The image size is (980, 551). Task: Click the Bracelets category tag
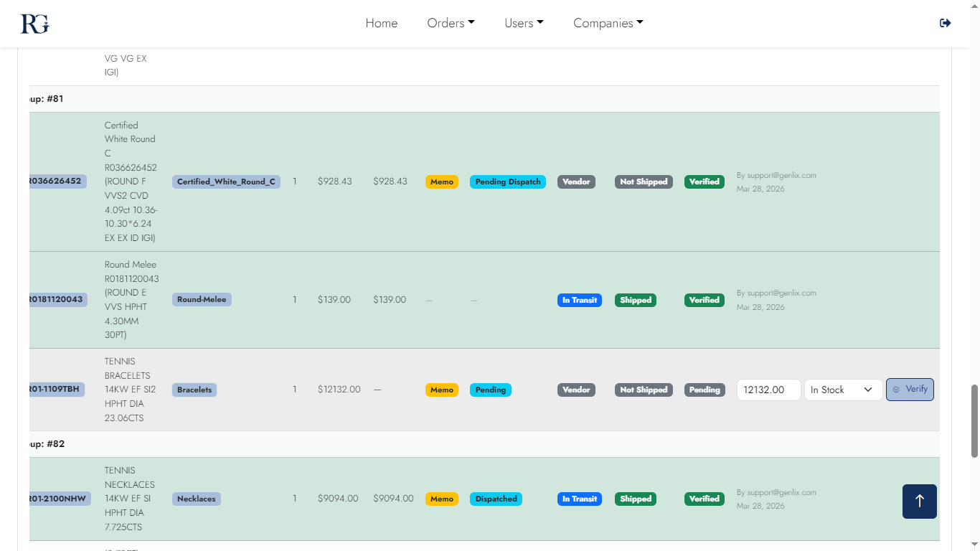[x=194, y=390]
